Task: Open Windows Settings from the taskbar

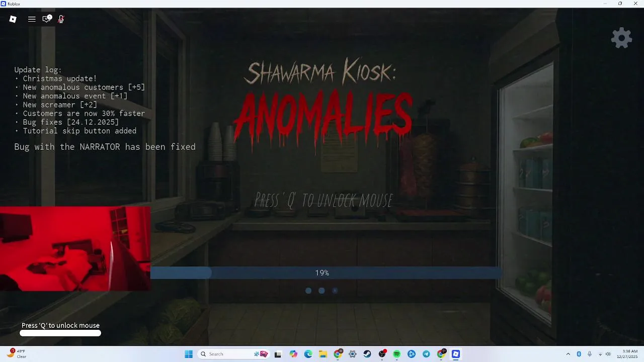Action: tap(353, 354)
